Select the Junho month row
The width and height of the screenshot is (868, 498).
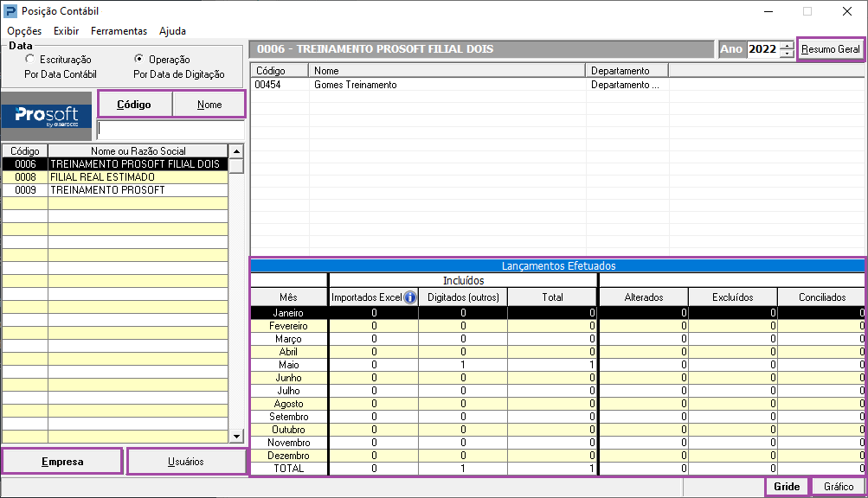pyautogui.click(x=557, y=377)
